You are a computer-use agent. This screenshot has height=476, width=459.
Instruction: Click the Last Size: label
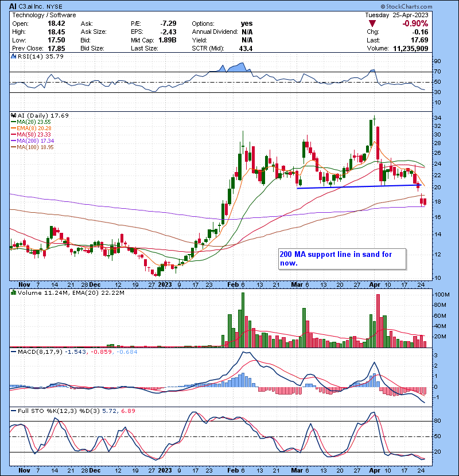pos(144,48)
